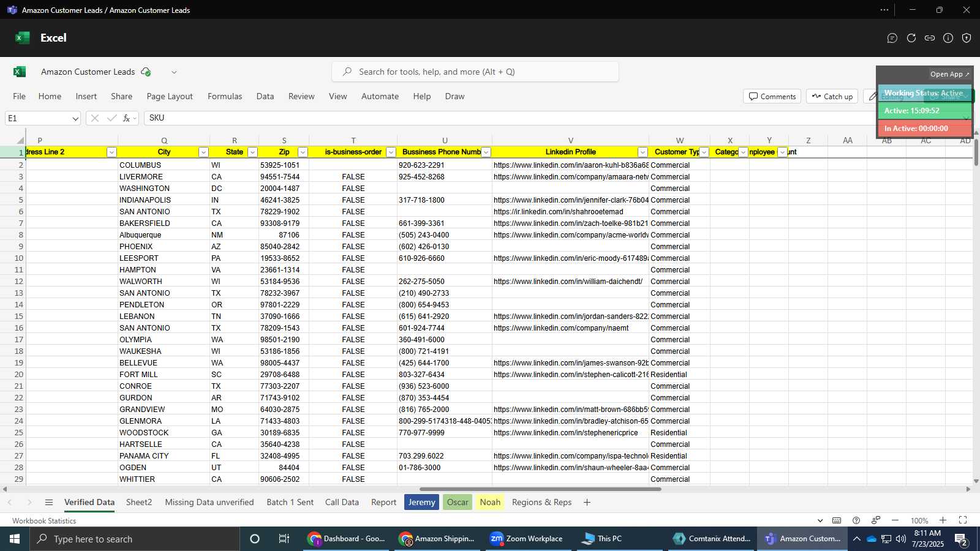Screen dimensions: 980x551
Task: Click the zoom in plus icon
Action: tap(943, 520)
